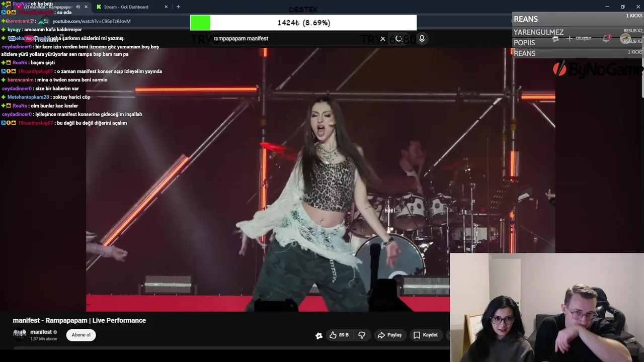Image resolution: width=644 pixels, height=362 pixels.
Task: Submit search with the magnifier icon
Action: [x=399, y=39]
